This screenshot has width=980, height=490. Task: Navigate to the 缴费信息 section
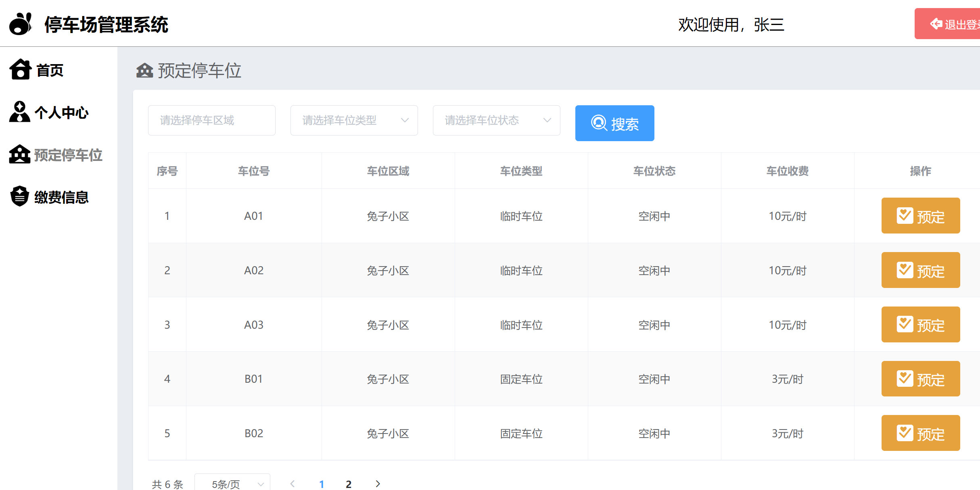(x=62, y=197)
